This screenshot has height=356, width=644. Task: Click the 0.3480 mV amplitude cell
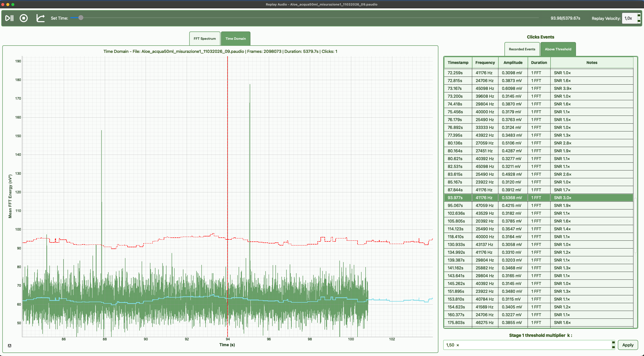pos(513,291)
